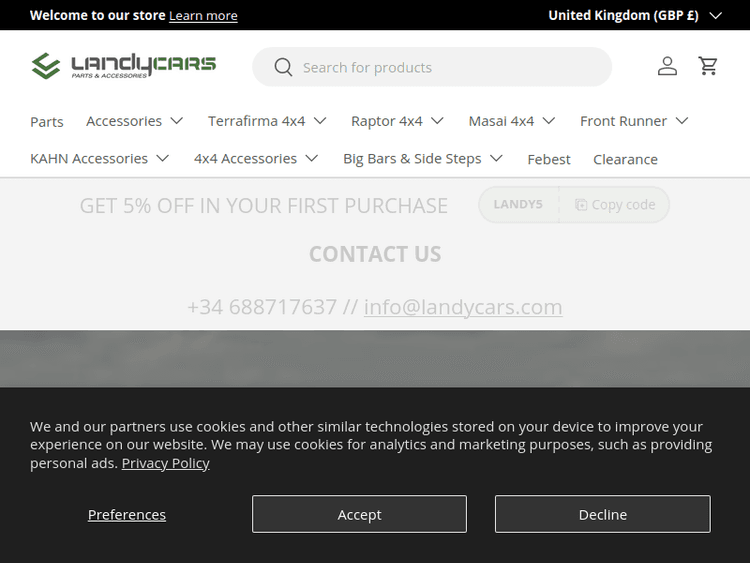Open the Parts menu item
Image resolution: width=750 pixels, height=563 pixels.
tap(47, 122)
